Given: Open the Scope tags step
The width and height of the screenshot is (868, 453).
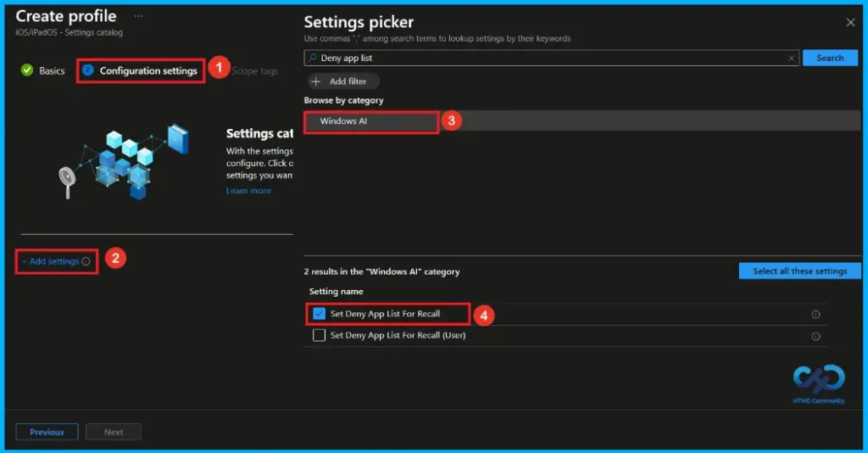Looking at the screenshot, I should [x=254, y=71].
